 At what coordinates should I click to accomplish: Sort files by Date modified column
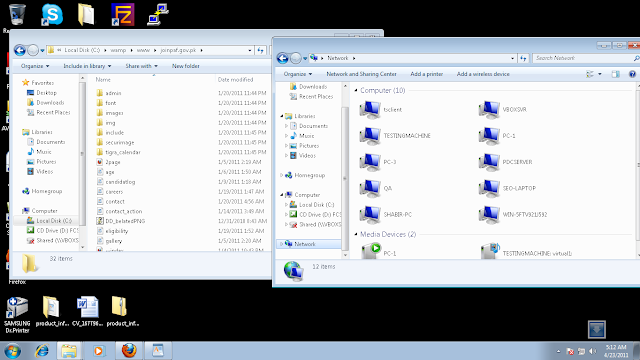tap(236, 80)
